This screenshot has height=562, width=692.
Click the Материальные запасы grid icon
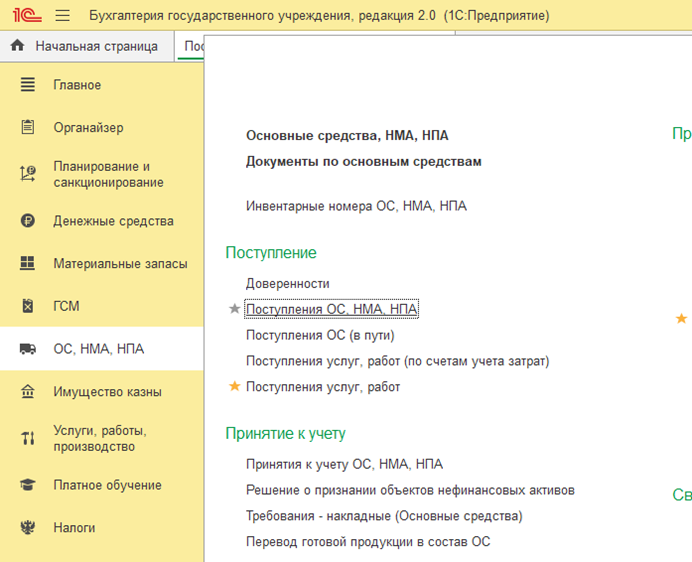(27, 263)
